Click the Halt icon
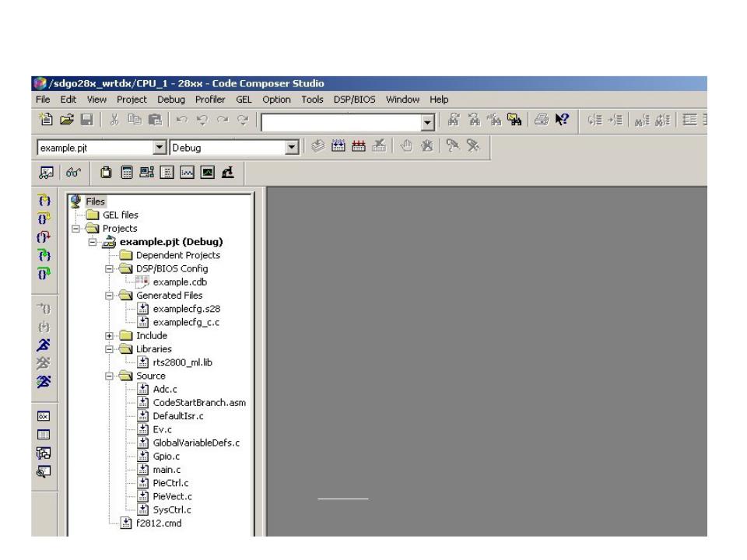This screenshot has width=747, height=560. [44, 363]
